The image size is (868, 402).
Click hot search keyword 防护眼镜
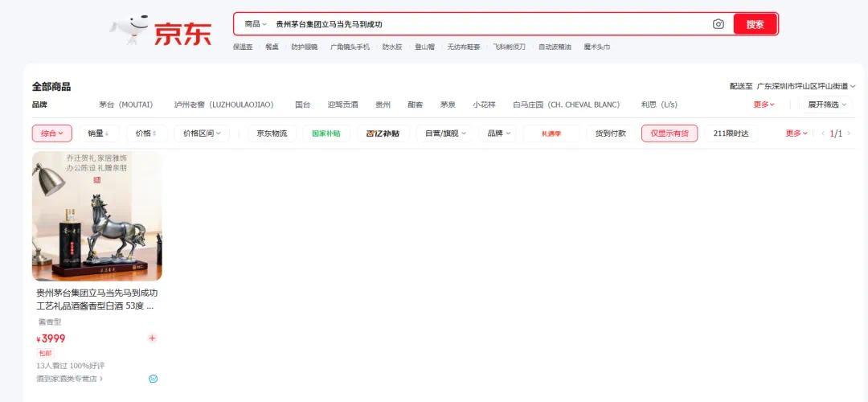[x=305, y=47]
